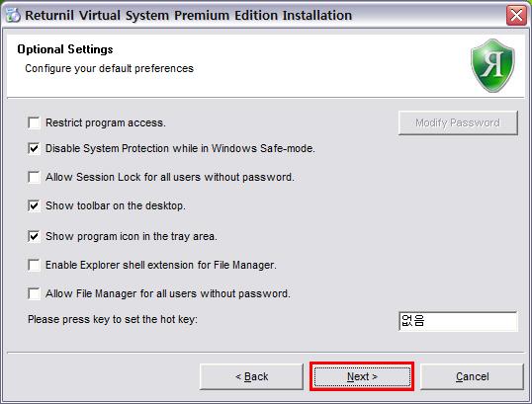Check Allow File Manager without password checkbox
This screenshot has height=404, width=532.
34,293
